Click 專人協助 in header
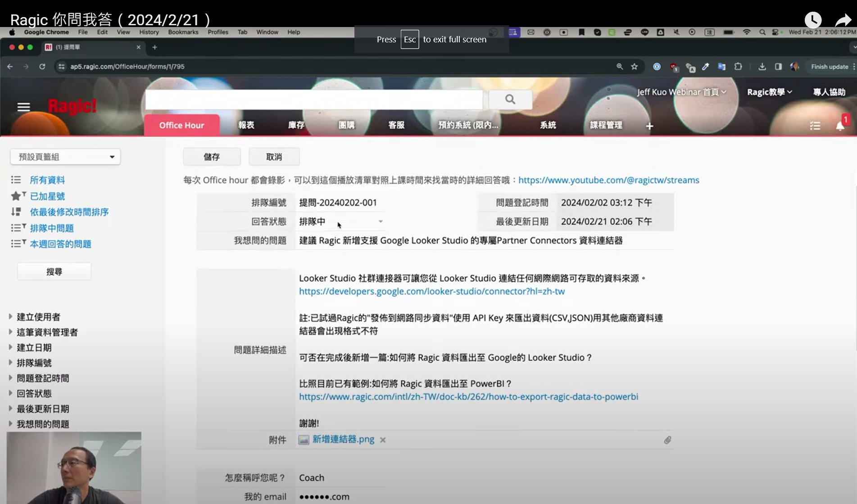The width and height of the screenshot is (857, 504). point(829,92)
